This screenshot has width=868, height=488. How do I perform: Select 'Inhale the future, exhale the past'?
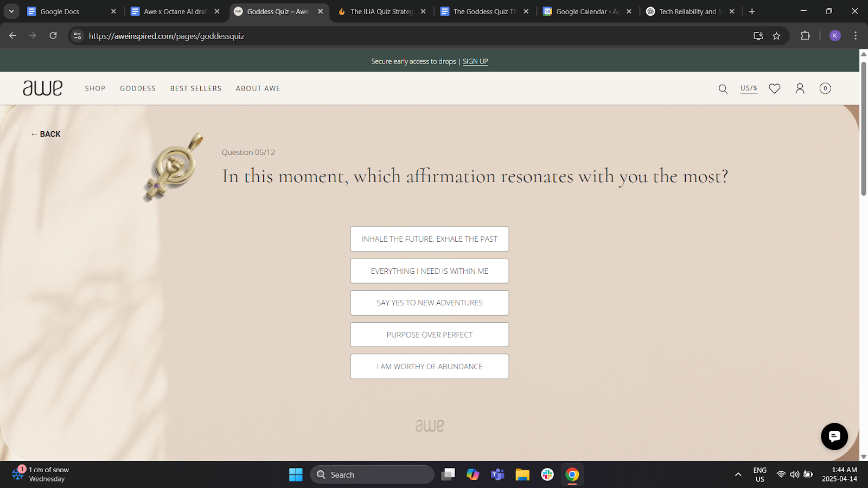tap(429, 239)
